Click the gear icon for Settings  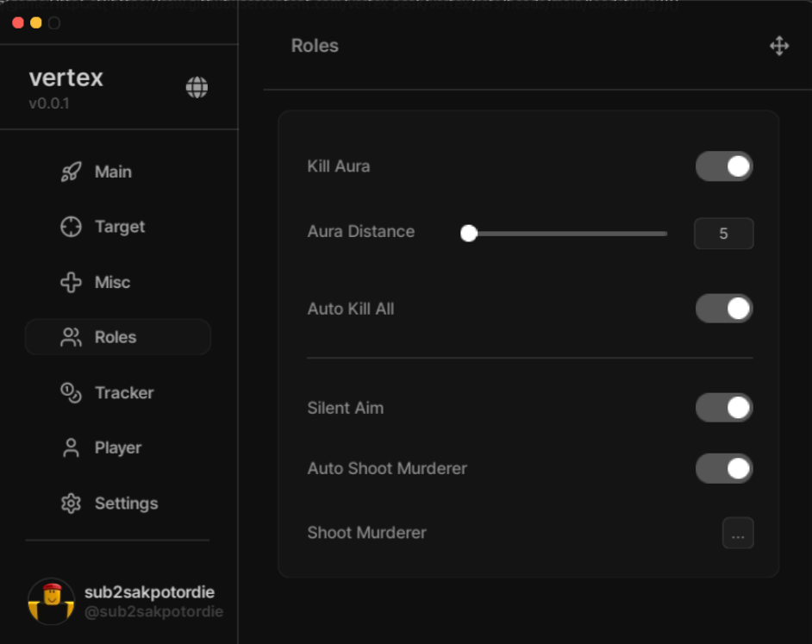click(x=71, y=503)
